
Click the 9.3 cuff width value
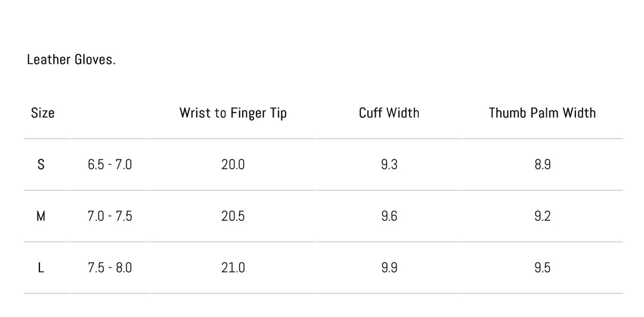pyautogui.click(x=389, y=165)
